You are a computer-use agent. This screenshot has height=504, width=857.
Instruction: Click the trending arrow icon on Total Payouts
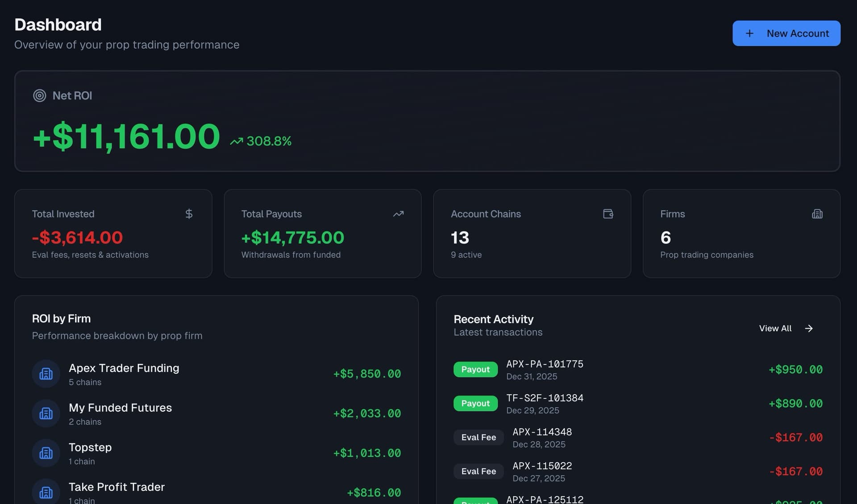pos(398,214)
